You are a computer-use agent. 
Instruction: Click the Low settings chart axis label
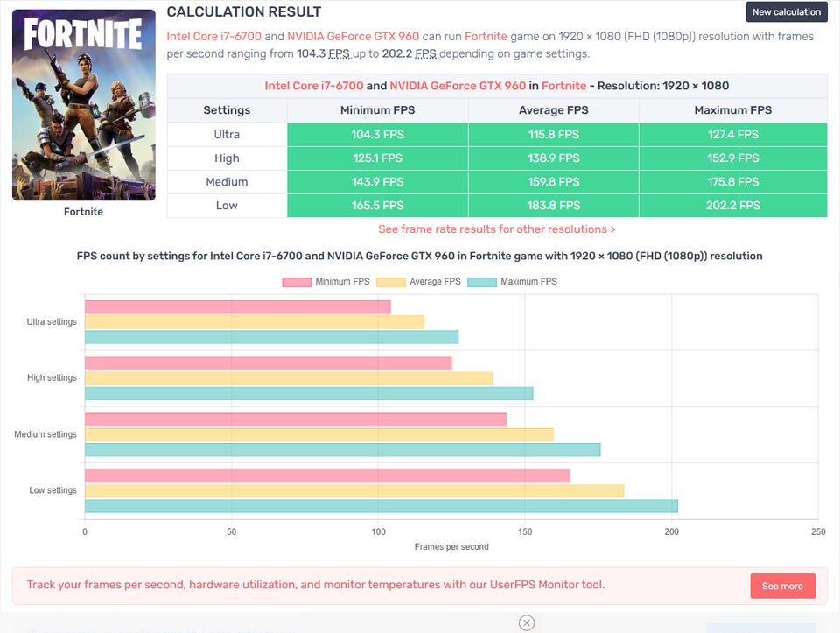point(53,490)
